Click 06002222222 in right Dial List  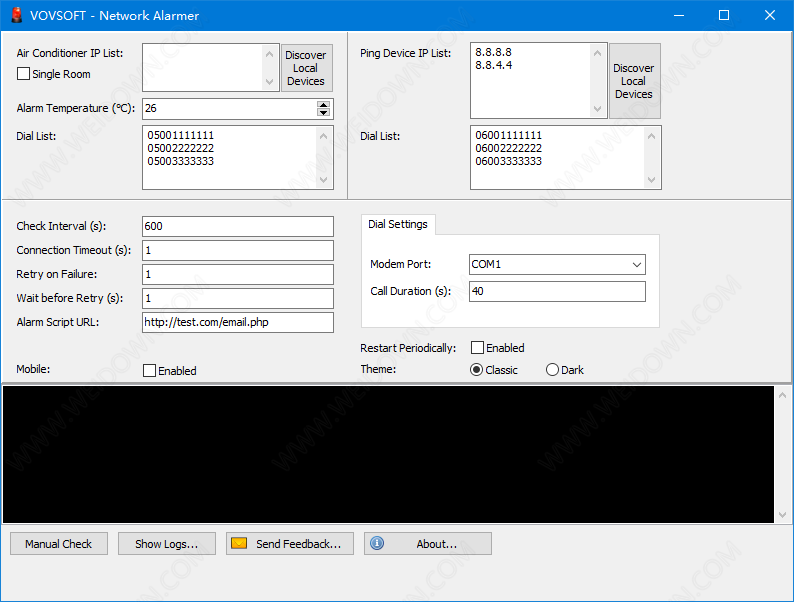(508, 148)
